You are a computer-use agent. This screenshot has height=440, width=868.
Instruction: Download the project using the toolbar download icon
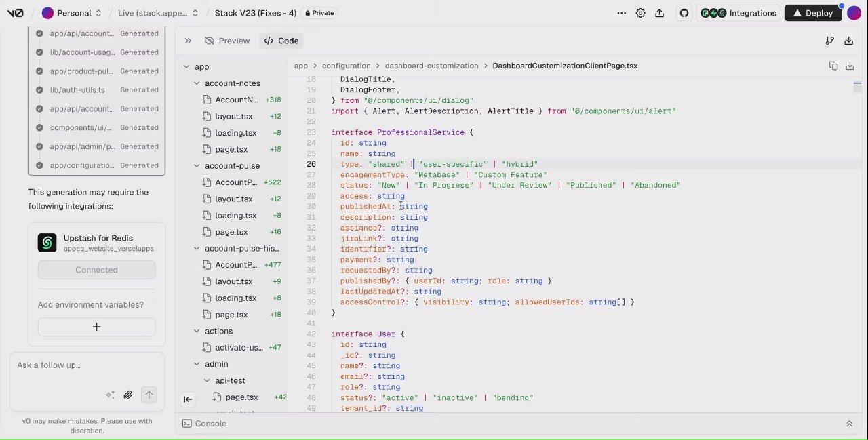click(x=848, y=41)
